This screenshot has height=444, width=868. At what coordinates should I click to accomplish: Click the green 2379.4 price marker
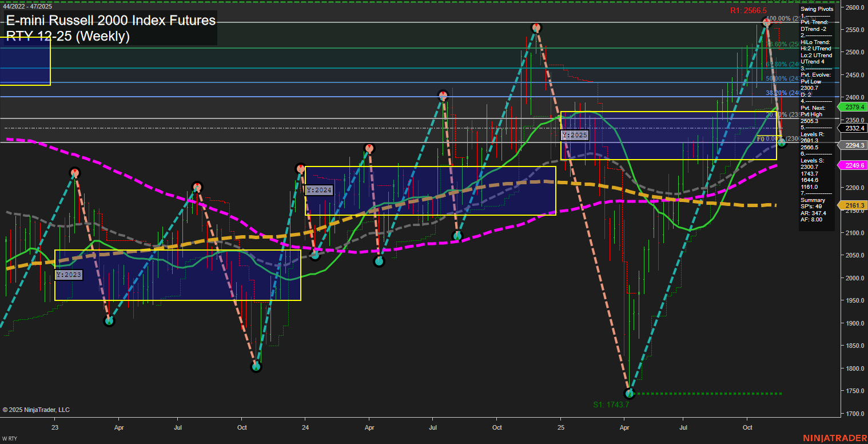(x=852, y=107)
